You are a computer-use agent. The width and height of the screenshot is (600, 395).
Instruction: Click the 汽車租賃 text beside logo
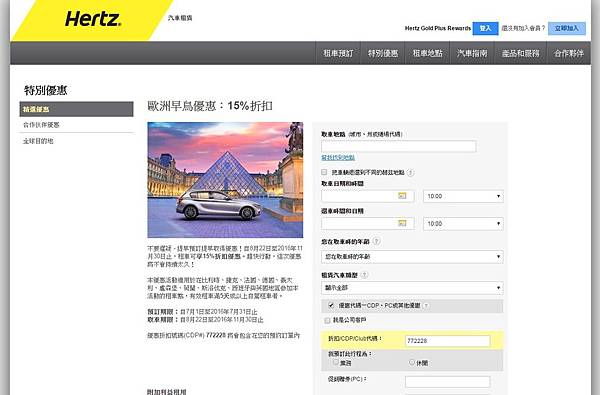pyautogui.click(x=180, y=18)
